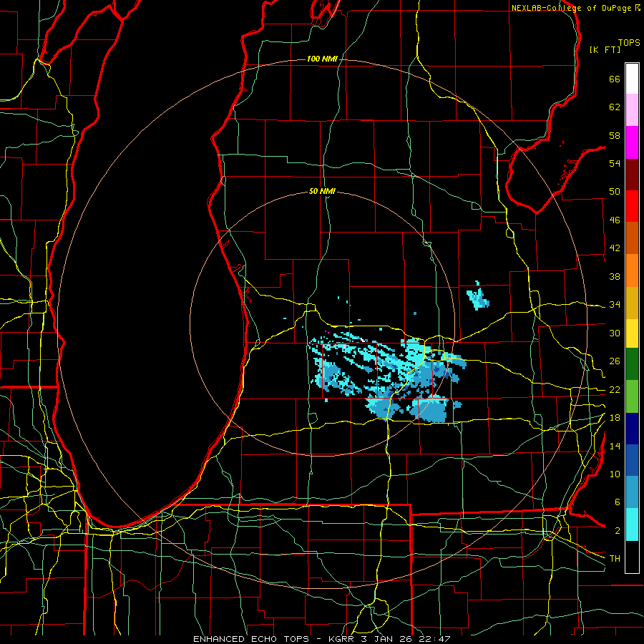
Task: Click the legend value 66
Action: (x=615, y=79)
